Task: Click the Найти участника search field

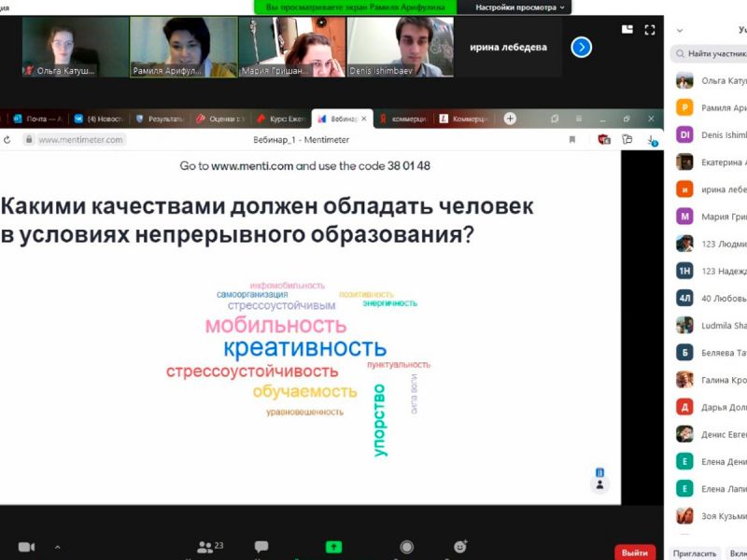Action: tap(714, 54)
